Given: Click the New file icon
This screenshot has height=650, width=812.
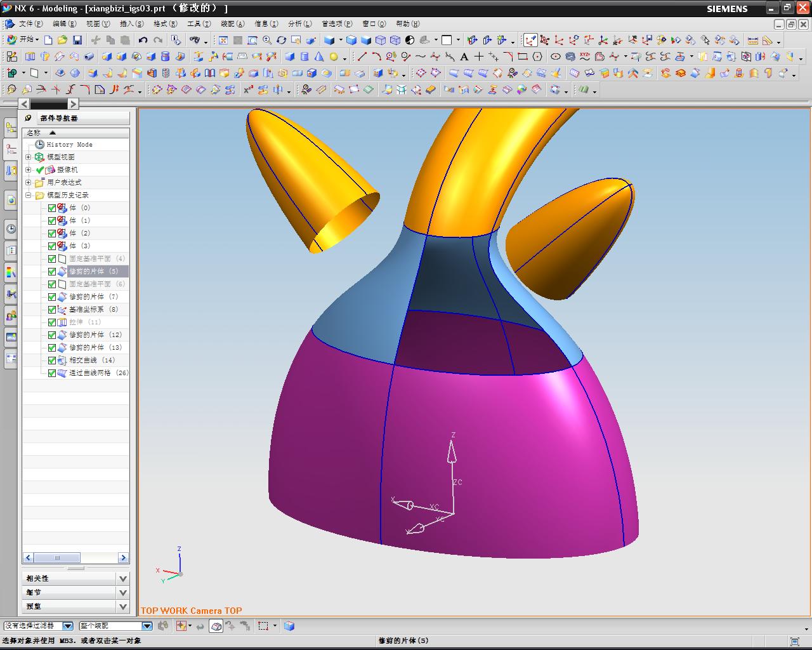Looking at the screenshot, I should click(48, 40).
